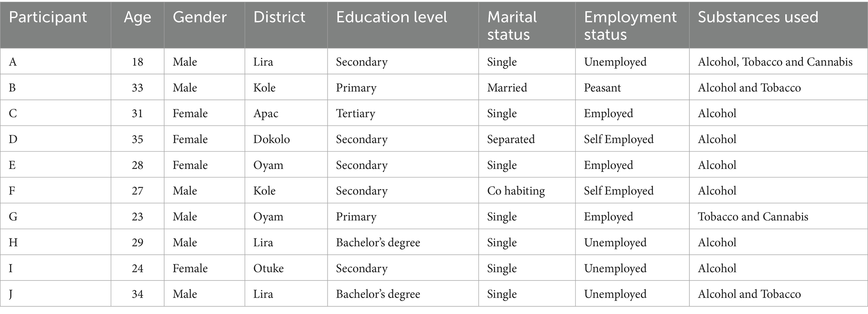Click the Married status cell
Image resolution: width=868 pixels, height=314 pixels.
click(507, 87)
